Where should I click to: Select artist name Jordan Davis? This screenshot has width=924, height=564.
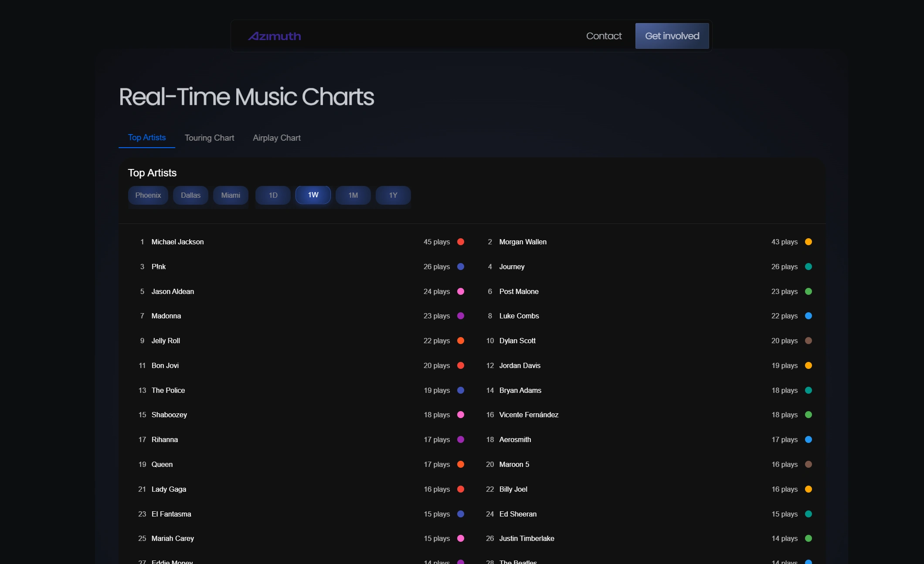tap(520, 365)
